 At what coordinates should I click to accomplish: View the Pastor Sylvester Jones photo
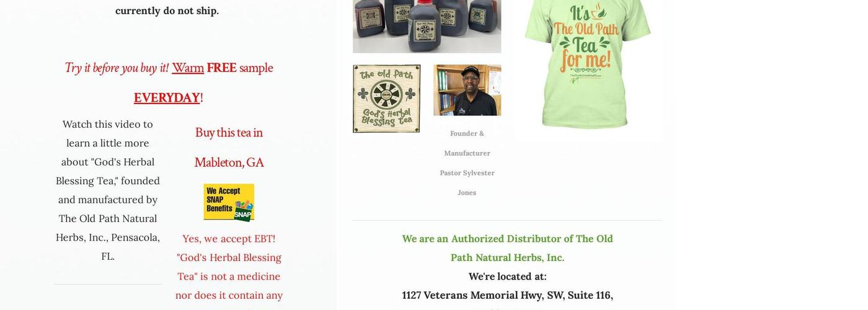tap(467, 90)
